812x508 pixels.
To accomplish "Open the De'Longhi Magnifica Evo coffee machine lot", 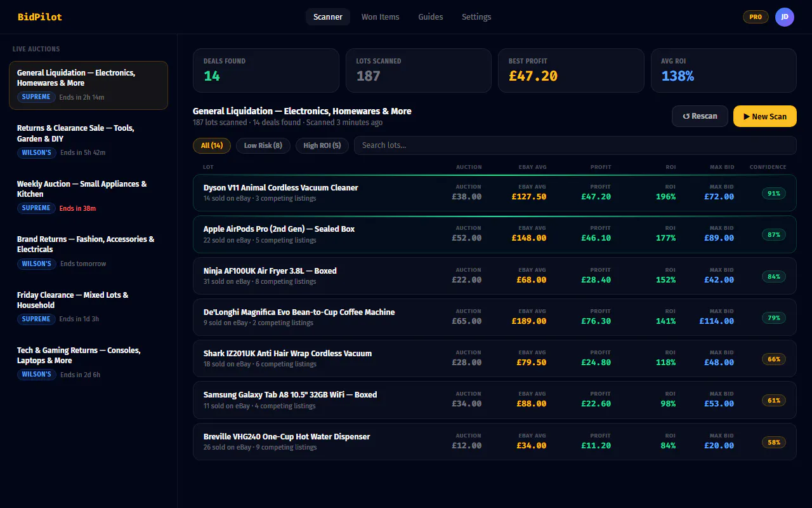I will coord(495,317).
